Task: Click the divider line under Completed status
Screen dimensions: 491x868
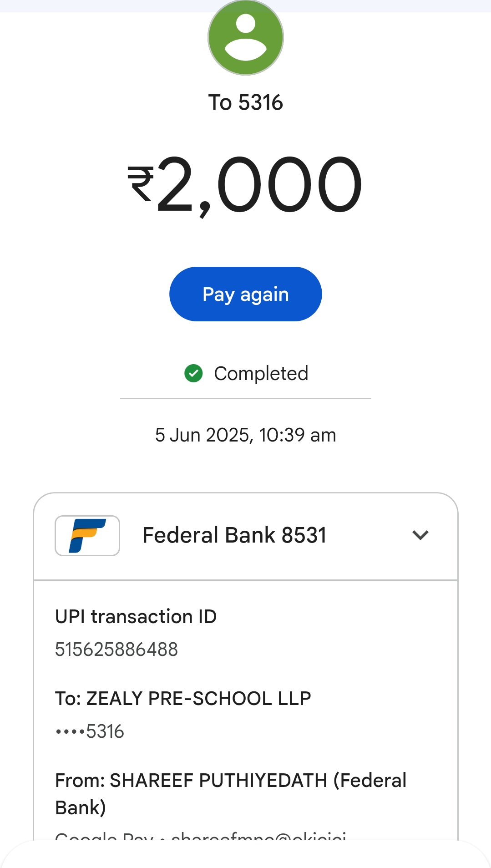Action: pos(246,398)
